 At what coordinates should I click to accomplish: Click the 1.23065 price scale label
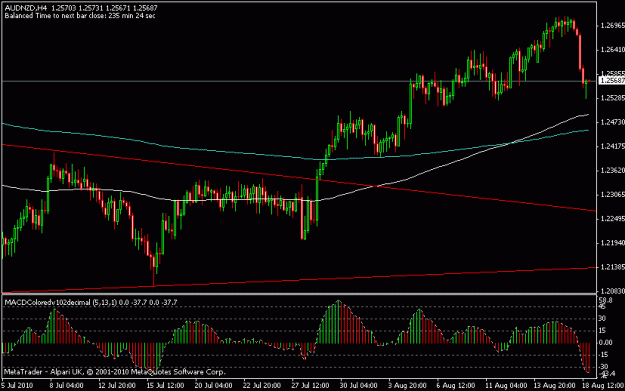pos(612,195)
